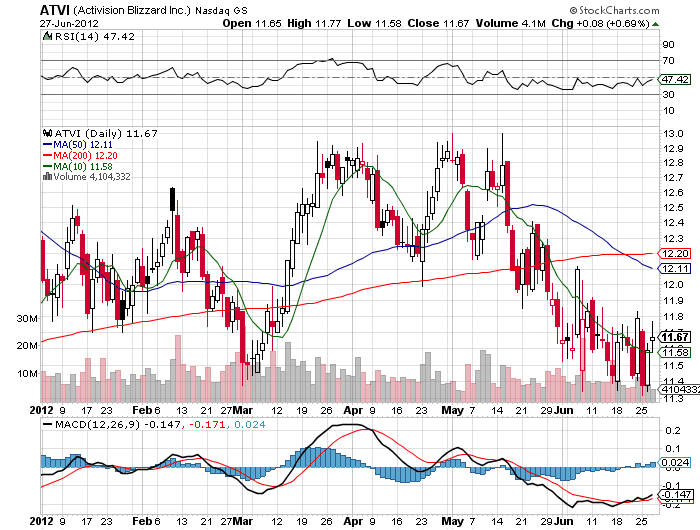Click the MA(50) 12.11 legend text

point(83,145)
